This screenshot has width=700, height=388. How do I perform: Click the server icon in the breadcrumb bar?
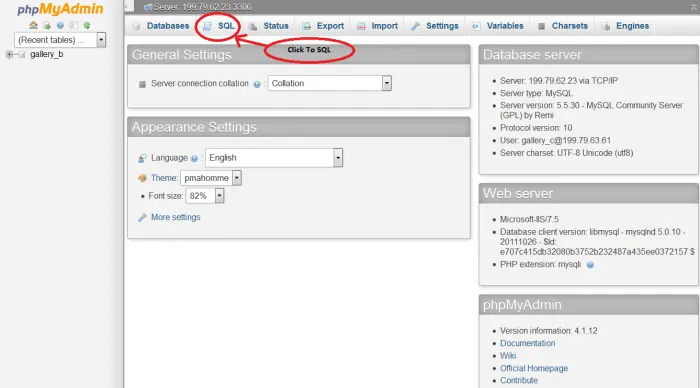pyautogui.click(x=148, y=7)
